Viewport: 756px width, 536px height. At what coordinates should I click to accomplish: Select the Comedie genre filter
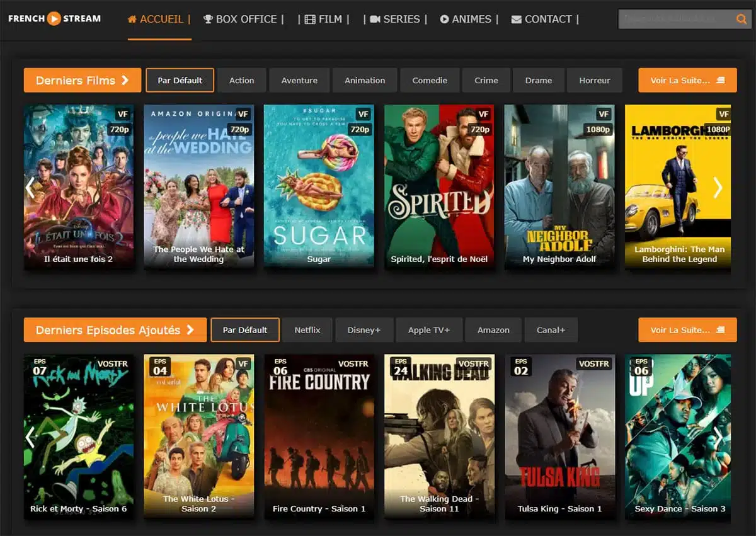[x=430, y=80]
